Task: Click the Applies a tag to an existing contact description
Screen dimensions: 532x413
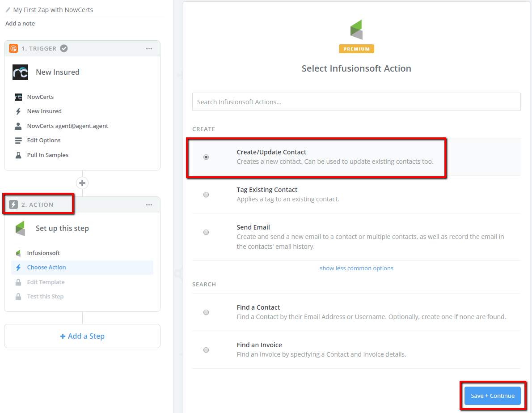Action: [x=288, y=200]
